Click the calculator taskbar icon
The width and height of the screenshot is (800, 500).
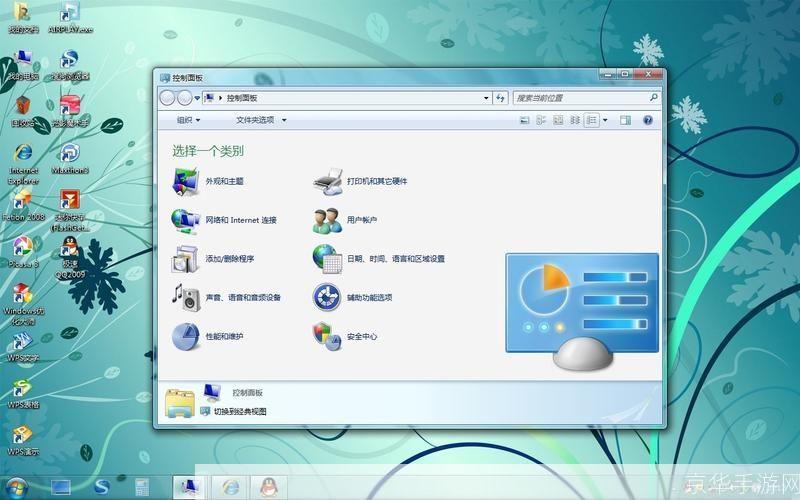point(141,487)
